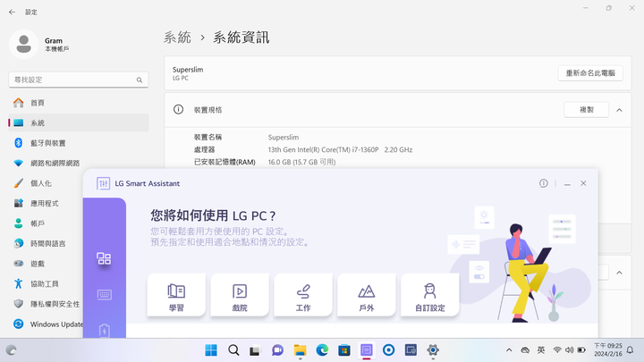The width and height of the screenshot is (644, 362).
Task: Open the LG Smart Assistant dashboard sidebar icon
Action: pos(104,258)
